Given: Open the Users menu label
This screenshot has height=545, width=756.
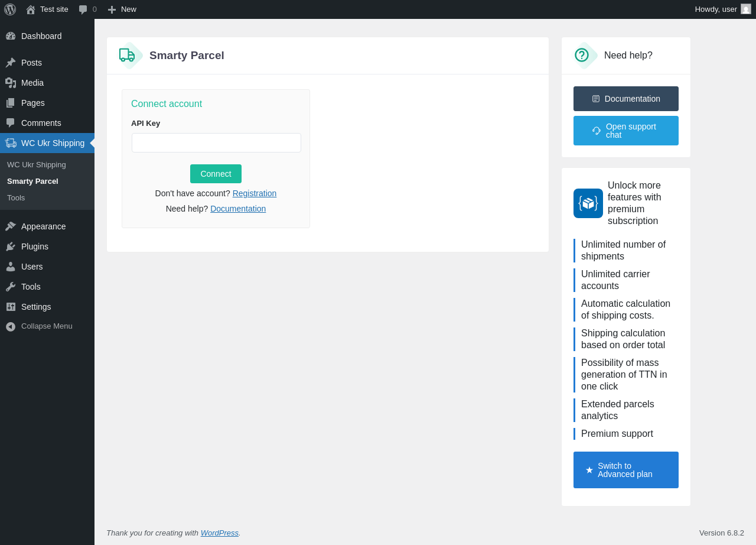Looking at the screenshot, I should [x=32, y=267].
